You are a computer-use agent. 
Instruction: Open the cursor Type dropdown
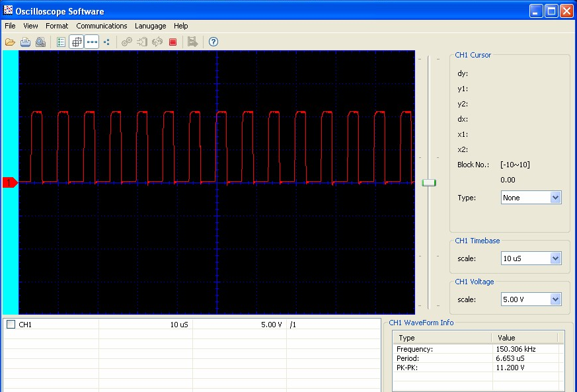tap(555, 198)
